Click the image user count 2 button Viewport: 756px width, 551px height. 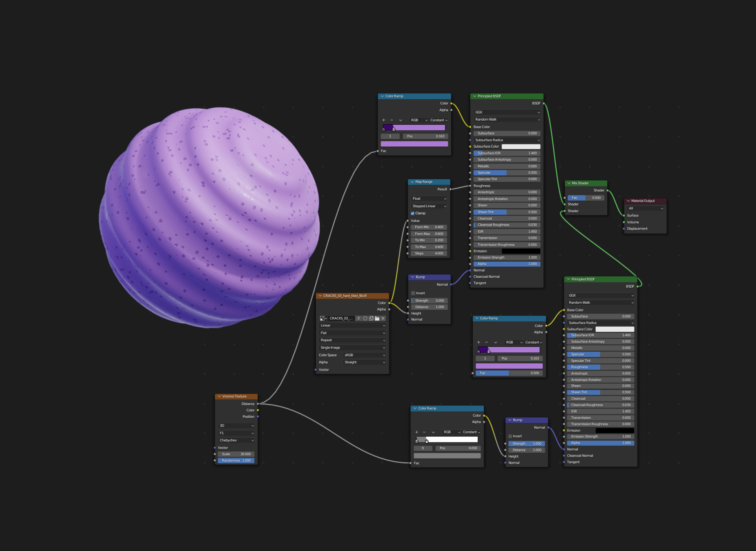click(x=359, y=318)
